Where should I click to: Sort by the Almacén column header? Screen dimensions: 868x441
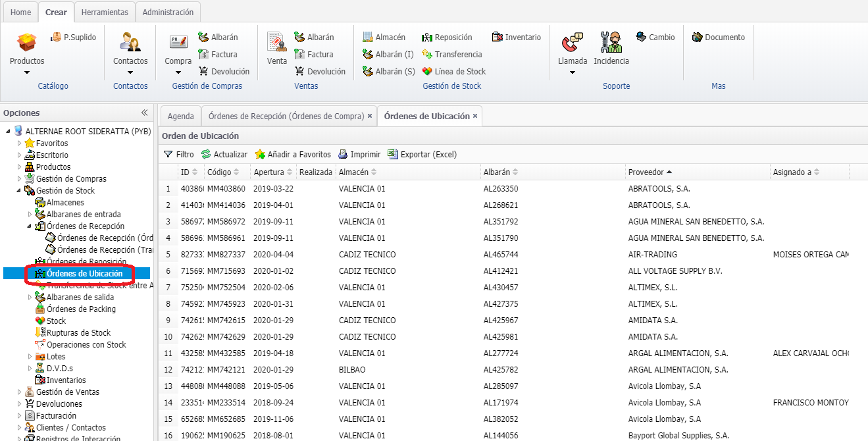point(408,172)
